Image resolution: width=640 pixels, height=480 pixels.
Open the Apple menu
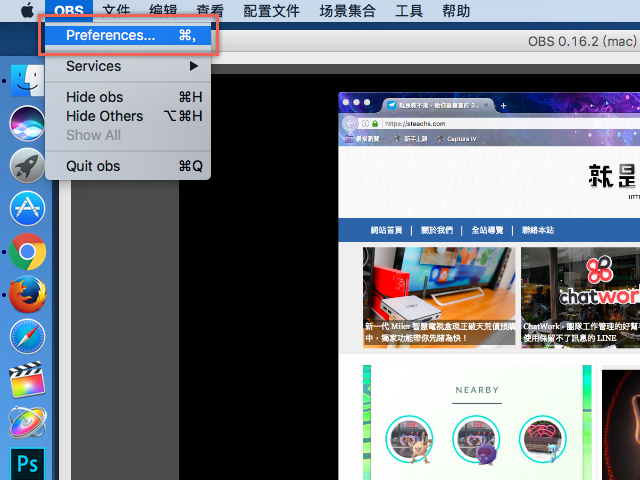click(27, 11)
